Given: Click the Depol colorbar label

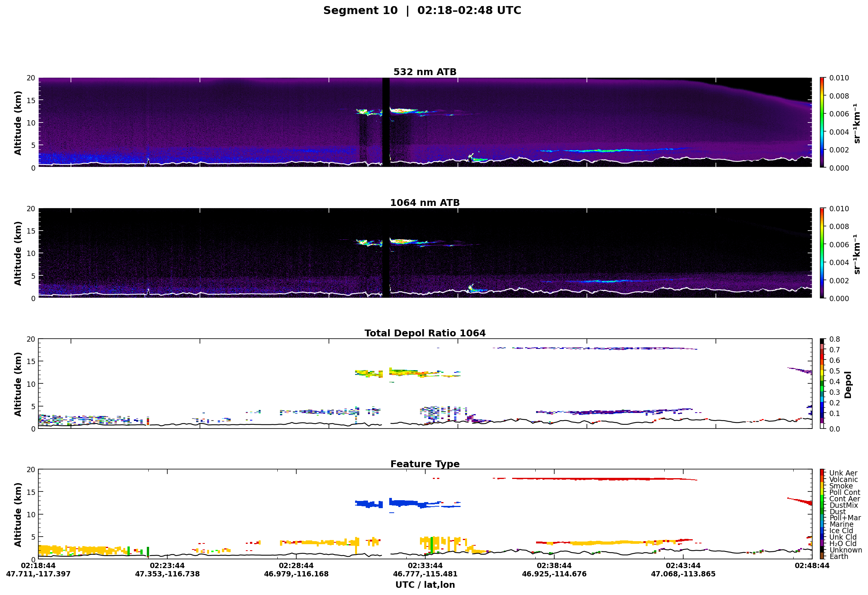Looking at the screenshot, I should [x=848, y=384].
